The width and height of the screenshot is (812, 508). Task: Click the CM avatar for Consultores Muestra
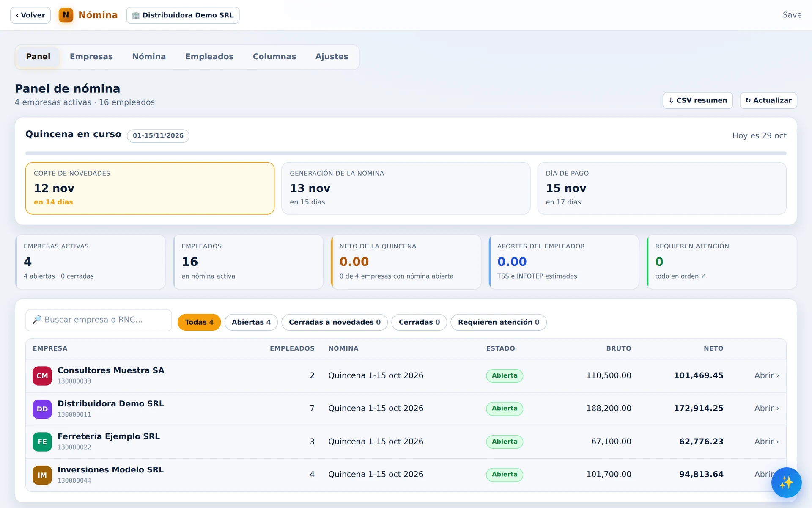tap(42, 376)
